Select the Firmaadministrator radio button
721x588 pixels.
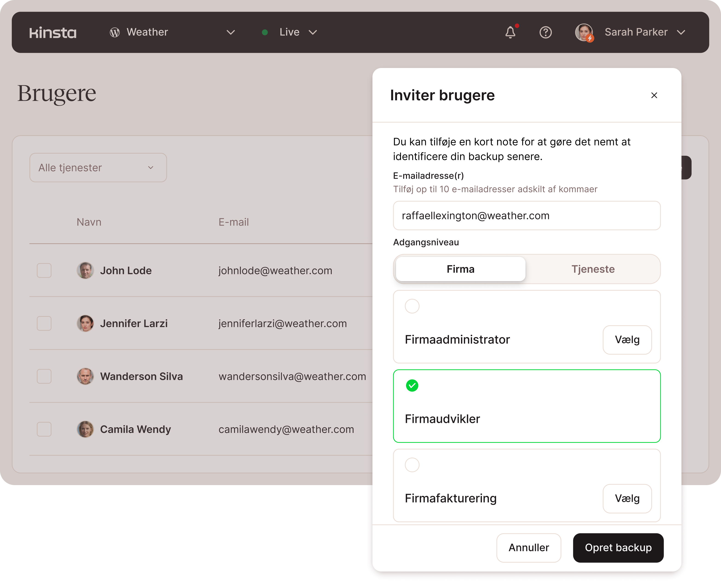[412, 306]
